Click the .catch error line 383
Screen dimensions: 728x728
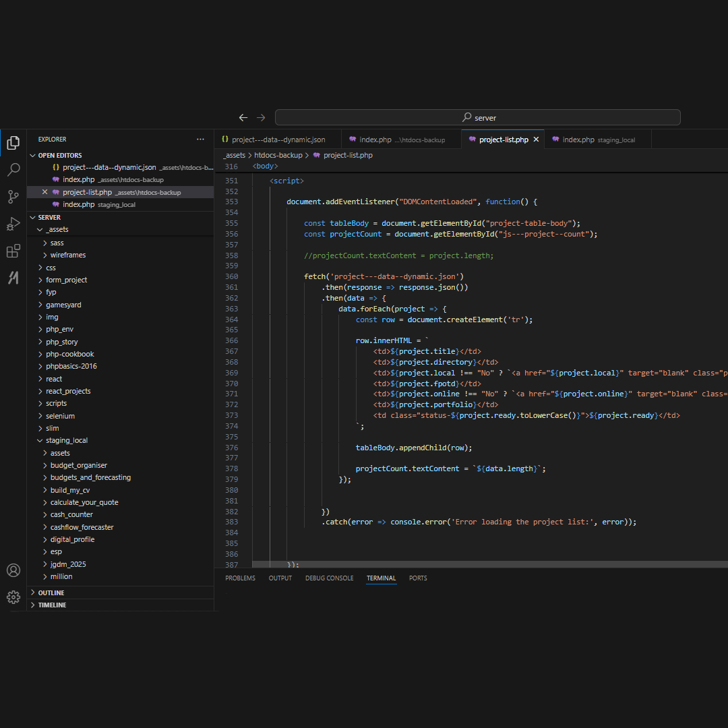click(x=479, y=522)
